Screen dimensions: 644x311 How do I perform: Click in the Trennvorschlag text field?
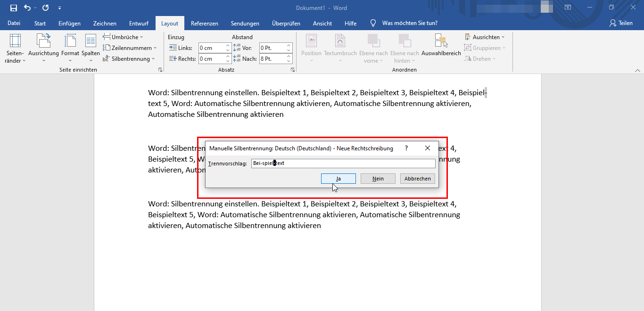343,164
